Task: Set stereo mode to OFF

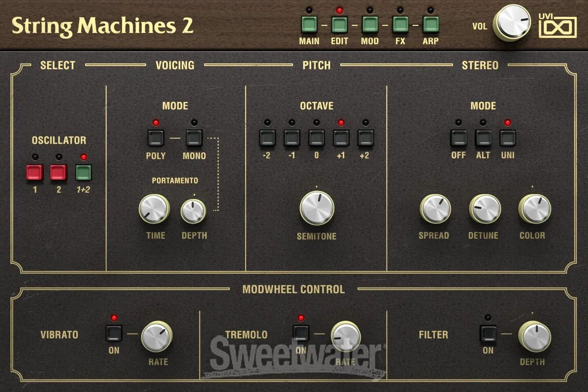Action: click(459, 138)
